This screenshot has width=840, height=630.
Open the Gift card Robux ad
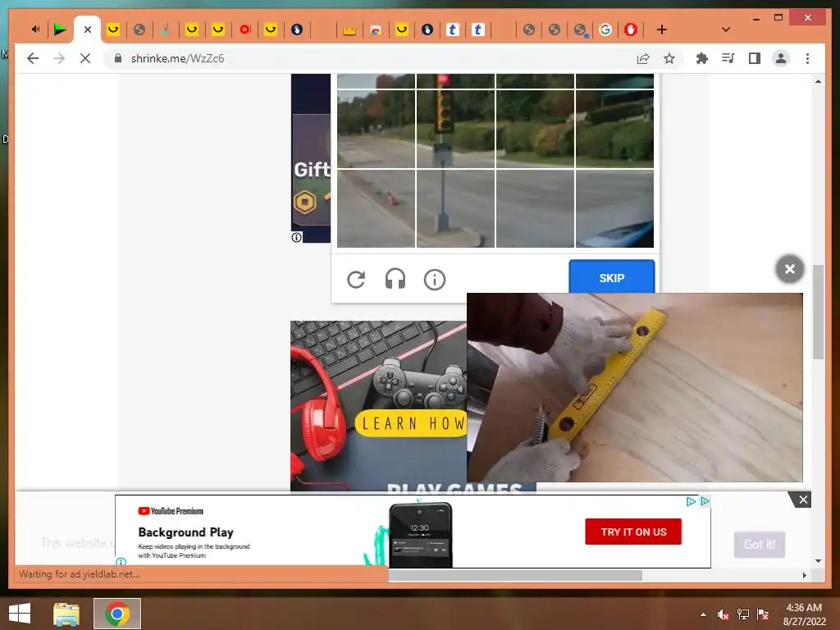(311, 158)
